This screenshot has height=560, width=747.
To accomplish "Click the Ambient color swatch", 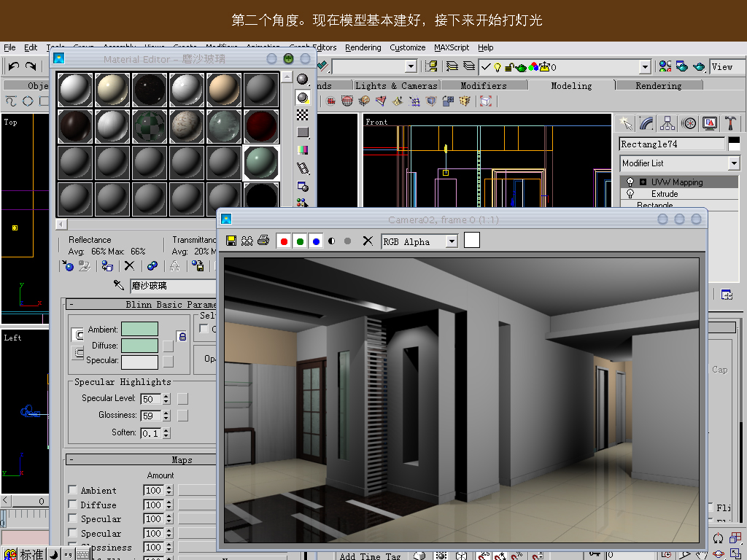I will (139, 329).
